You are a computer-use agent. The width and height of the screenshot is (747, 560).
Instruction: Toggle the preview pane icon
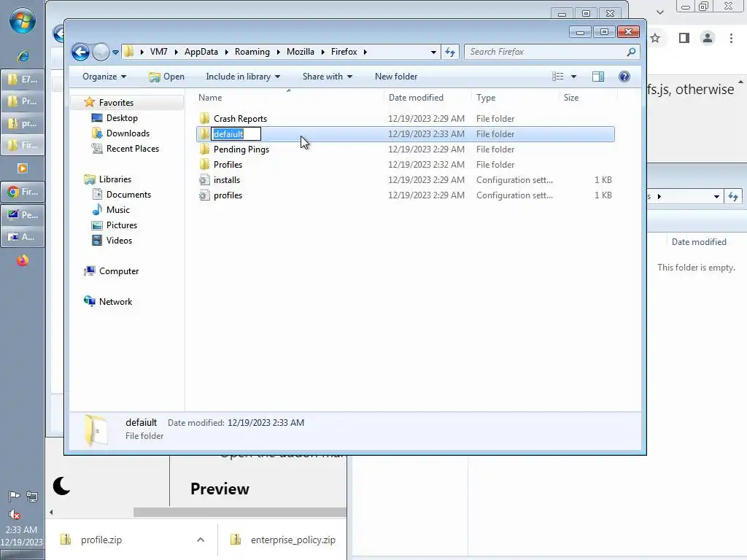coord(598,77)
